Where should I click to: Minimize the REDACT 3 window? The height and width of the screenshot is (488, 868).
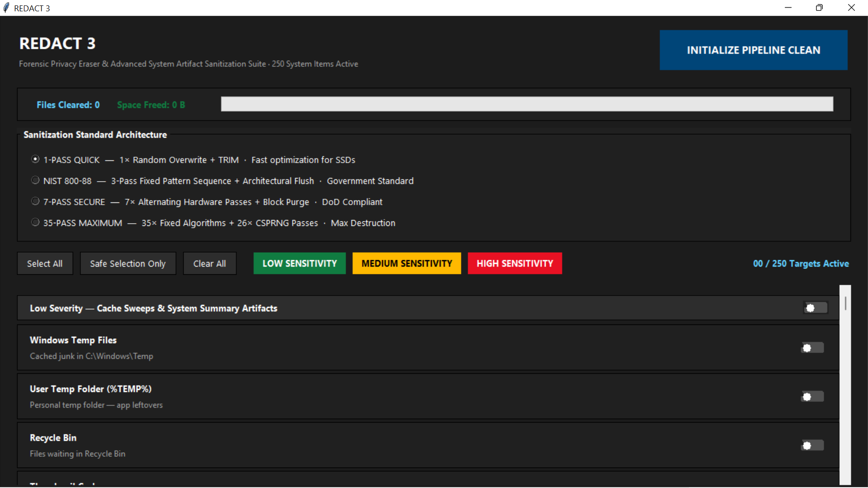point(788,8)
